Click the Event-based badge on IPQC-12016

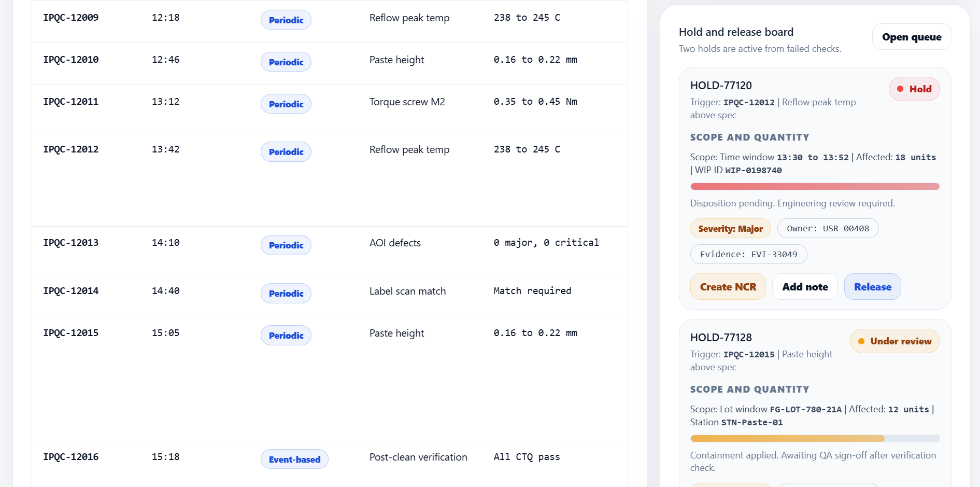point(294,460)
